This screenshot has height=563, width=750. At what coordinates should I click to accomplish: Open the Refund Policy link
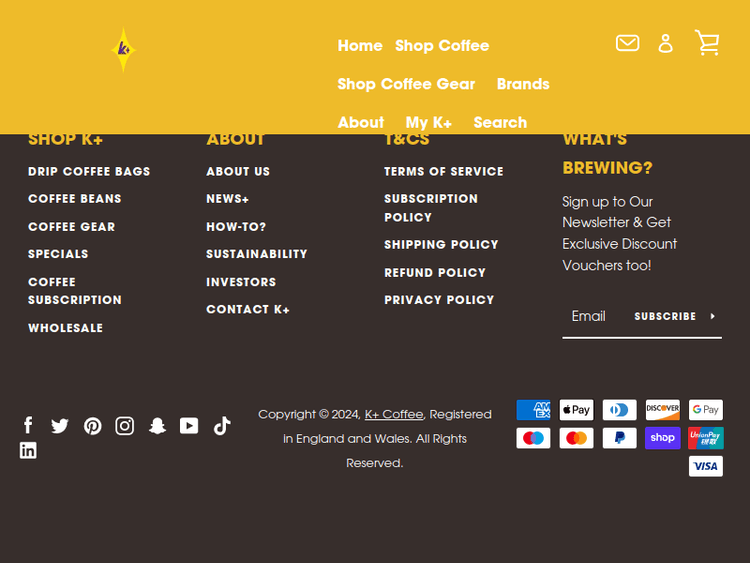pyautogui.click(x=435, y=272)
